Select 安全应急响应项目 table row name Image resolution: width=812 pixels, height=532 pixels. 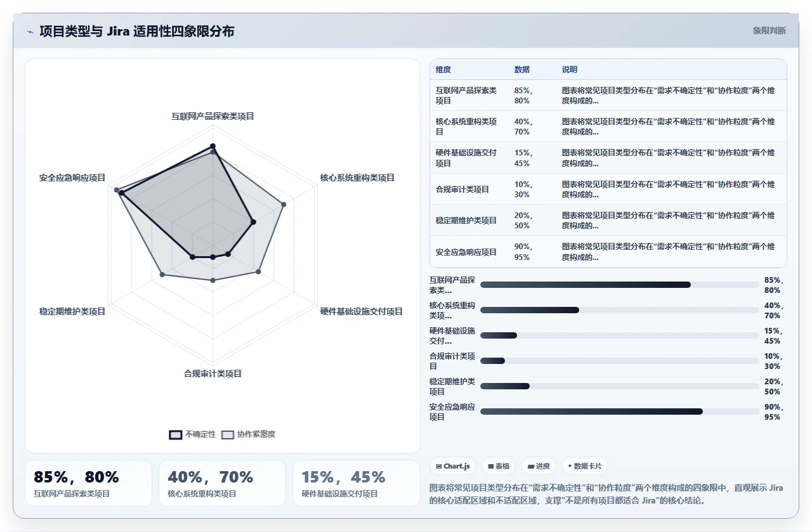[466, 252]
